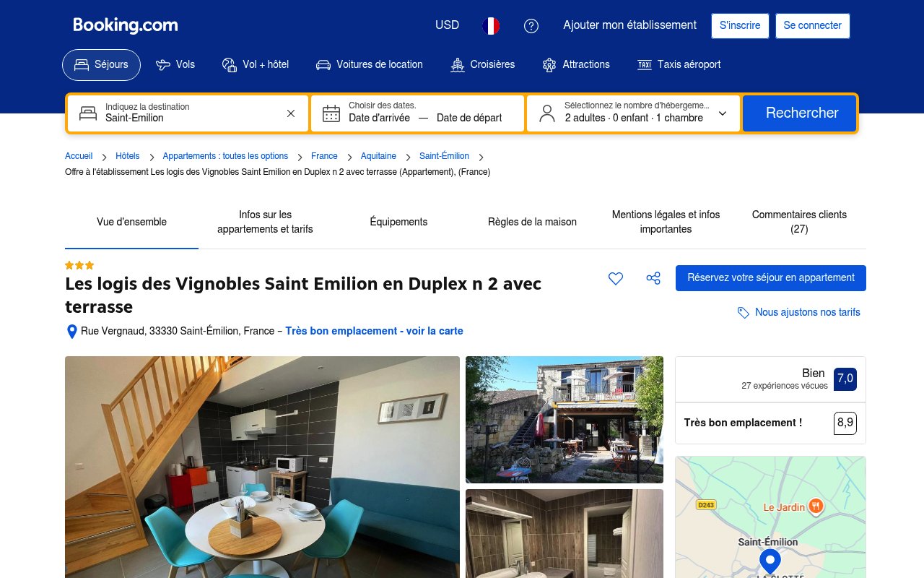Open Ajouter mon établissement
Viewport: 924px width, 578px height.
click(x=629, y=25)
